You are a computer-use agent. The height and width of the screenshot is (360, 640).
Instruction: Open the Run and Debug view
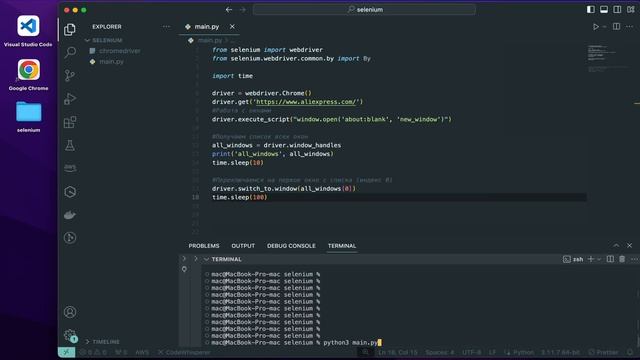pos(70,98)
